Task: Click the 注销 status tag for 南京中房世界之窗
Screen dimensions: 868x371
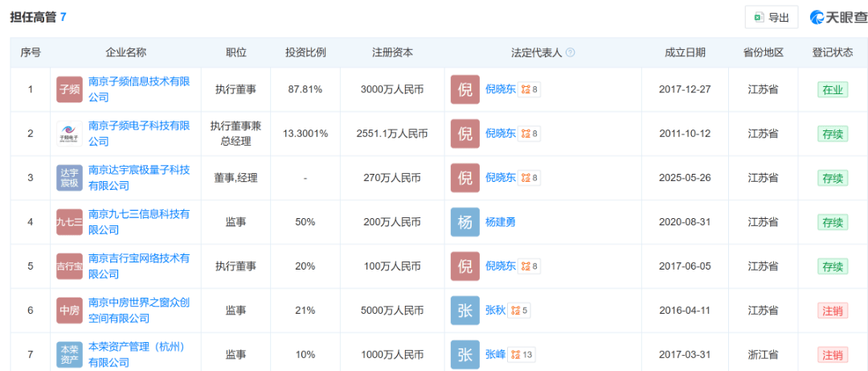Action: tap(833, 311)
